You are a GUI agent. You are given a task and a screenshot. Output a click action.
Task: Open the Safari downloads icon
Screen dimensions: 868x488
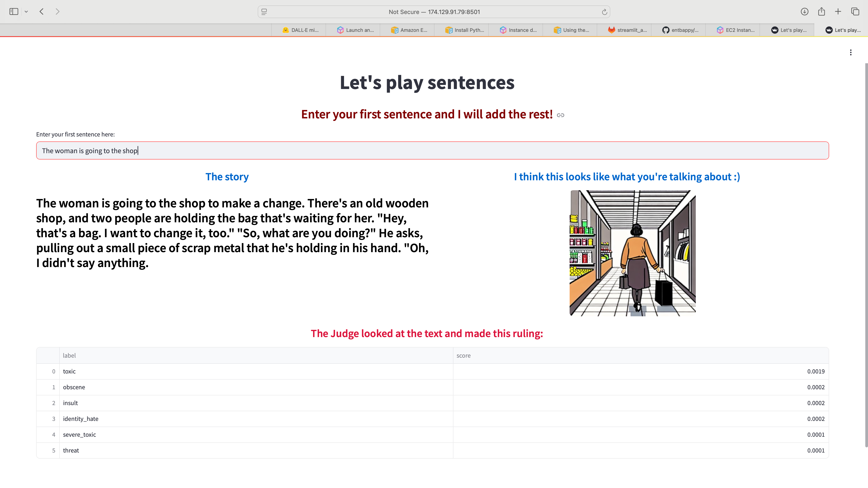tap(804, 12)
